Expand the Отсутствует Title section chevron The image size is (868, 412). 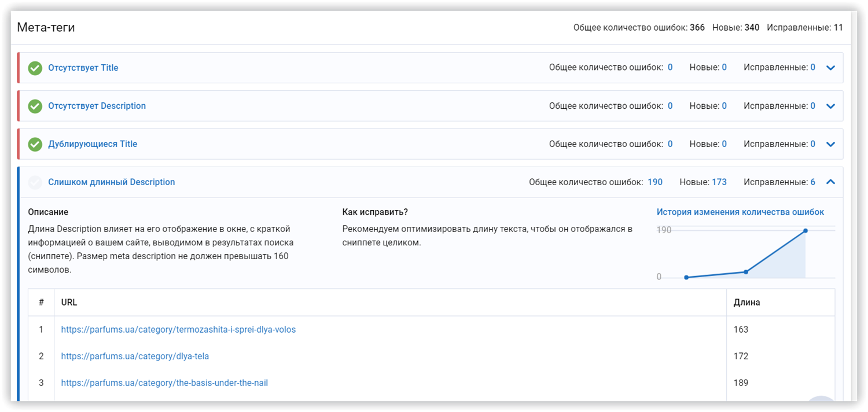[831, 68]
